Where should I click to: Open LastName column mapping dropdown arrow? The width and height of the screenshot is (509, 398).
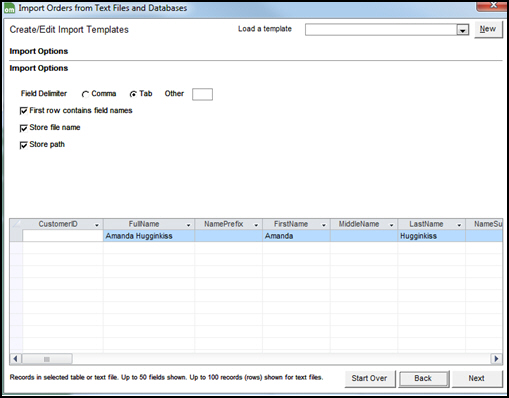click(459, 225)
